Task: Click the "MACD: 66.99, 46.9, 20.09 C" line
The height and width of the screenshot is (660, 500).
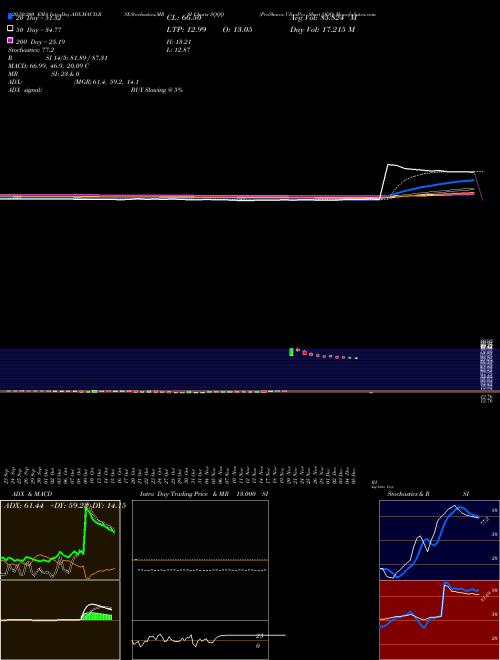Action: [x=48, y=66]
